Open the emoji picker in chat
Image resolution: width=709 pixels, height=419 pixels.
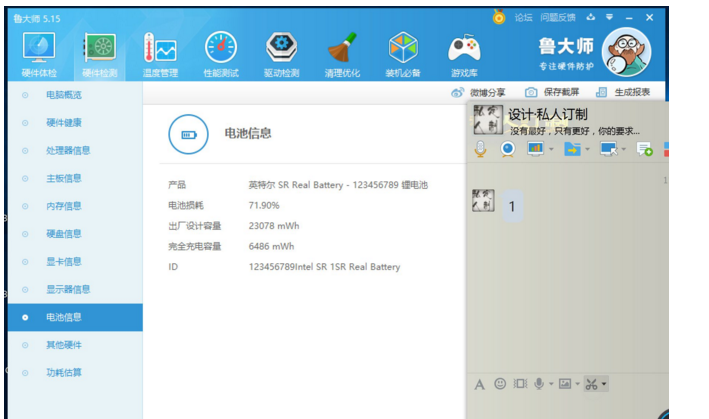(500, 384)
